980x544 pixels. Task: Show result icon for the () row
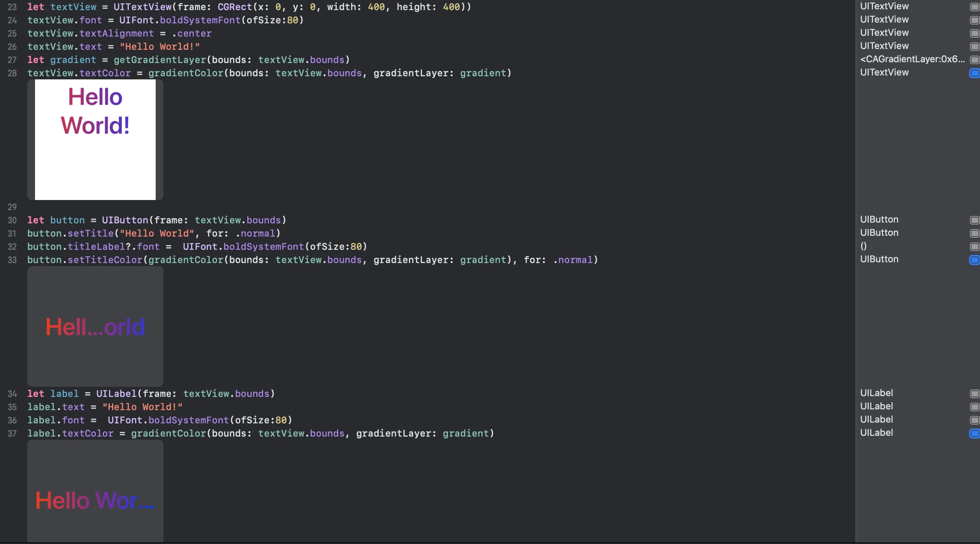click(x=974, y=247)
